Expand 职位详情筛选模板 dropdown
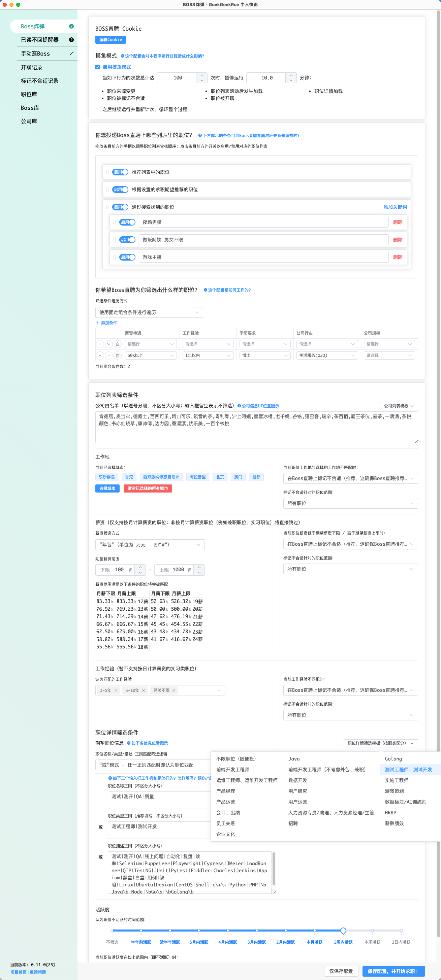441x980 pixels. 380,743
